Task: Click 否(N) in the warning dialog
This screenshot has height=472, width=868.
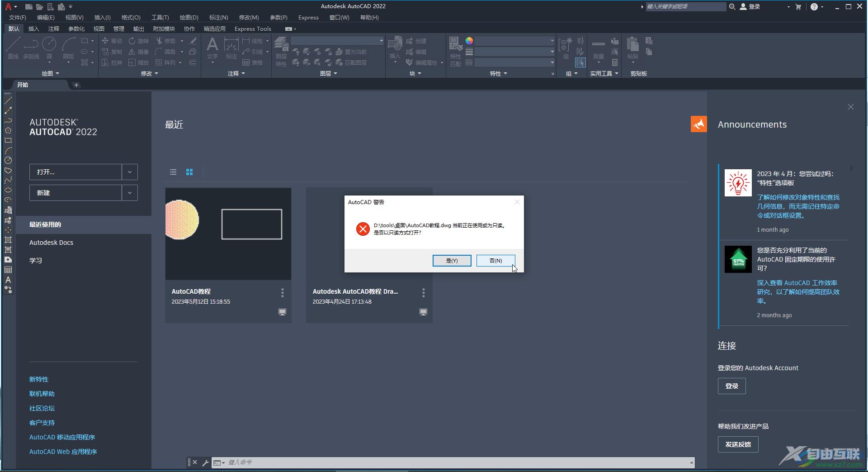Action: point(495,261)
